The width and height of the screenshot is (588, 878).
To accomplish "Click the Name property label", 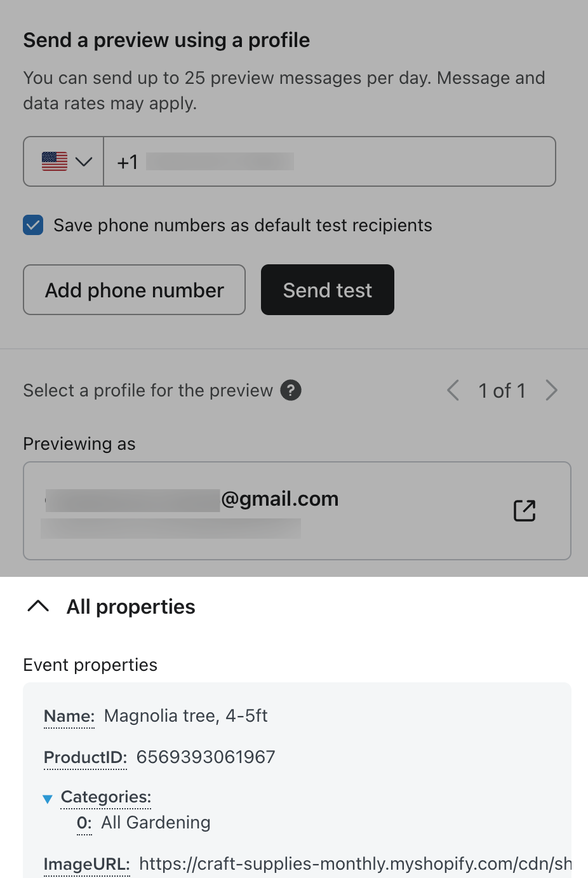I will click(69, 716).
